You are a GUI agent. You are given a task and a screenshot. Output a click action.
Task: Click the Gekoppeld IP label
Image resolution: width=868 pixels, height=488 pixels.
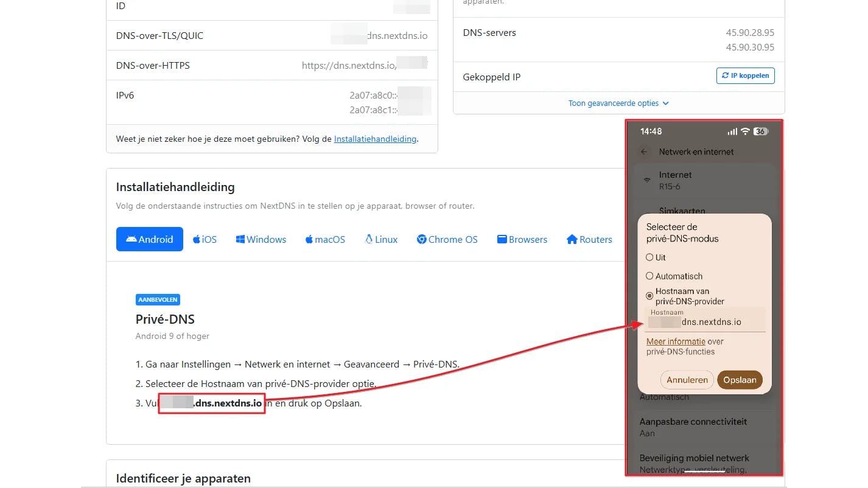coord(492,77)
